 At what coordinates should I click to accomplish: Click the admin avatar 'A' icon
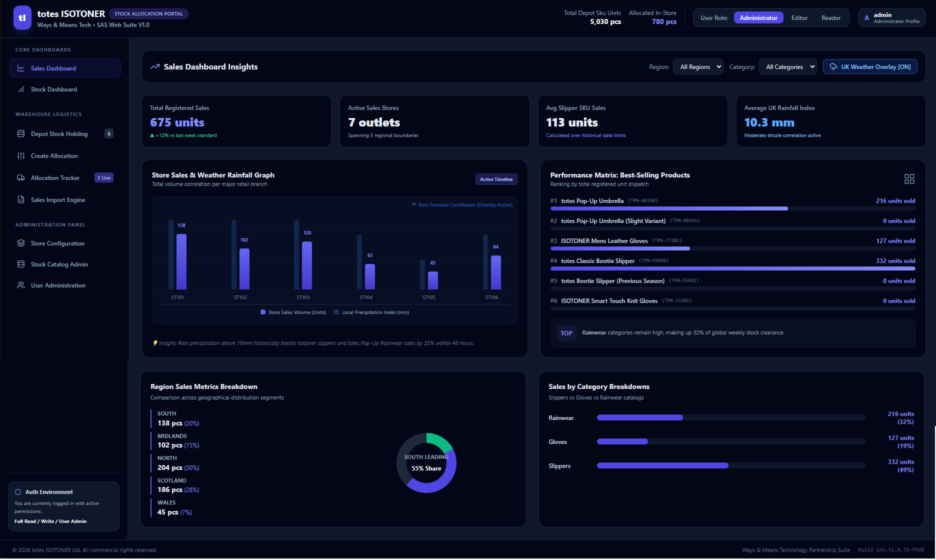[x=866, y=18]
